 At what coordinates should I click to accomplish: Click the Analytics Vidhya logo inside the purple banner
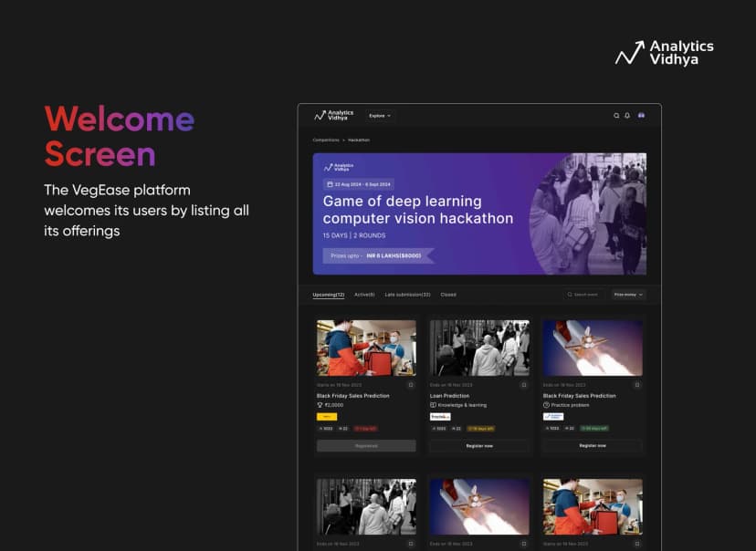pos(339,168)
